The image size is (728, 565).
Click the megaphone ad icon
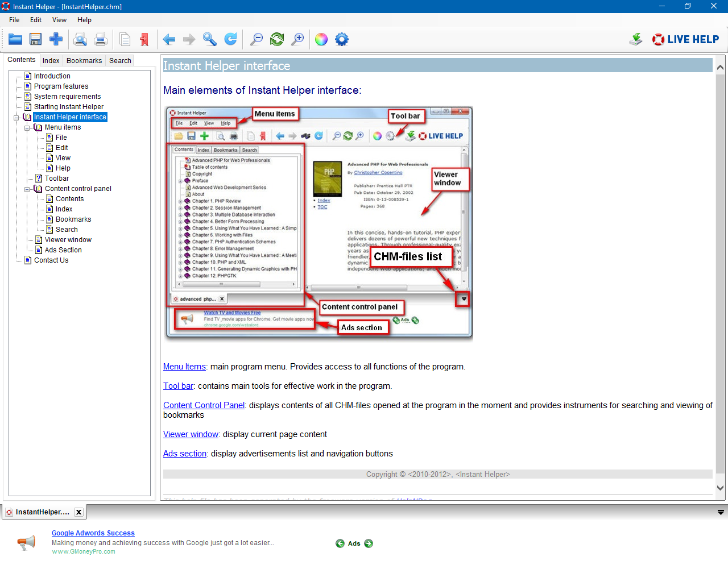(26, 543)
